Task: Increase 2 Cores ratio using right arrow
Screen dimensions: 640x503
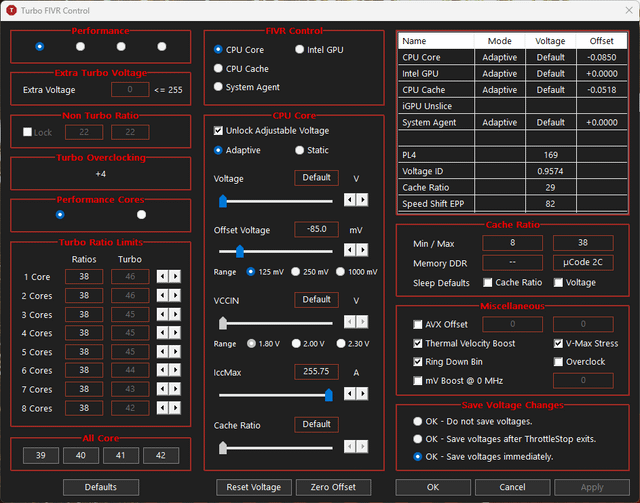Action: [x=175, y=296]
